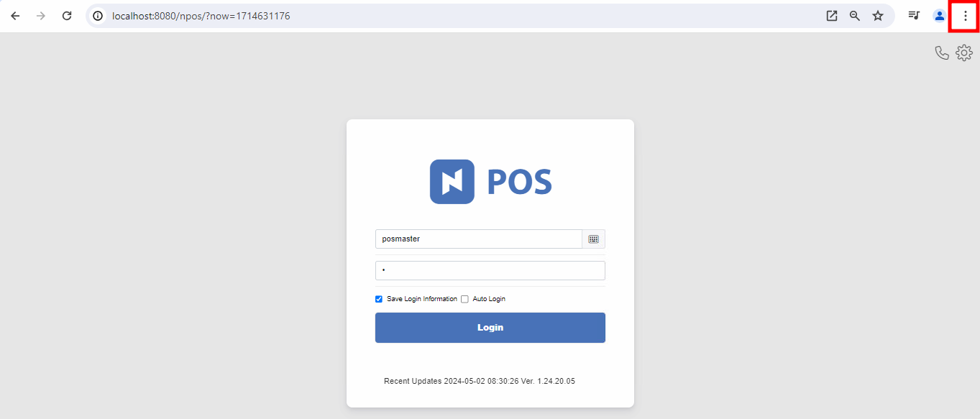Navigate back with the back arrow
The image size is (980, 419).
[14, 15]
